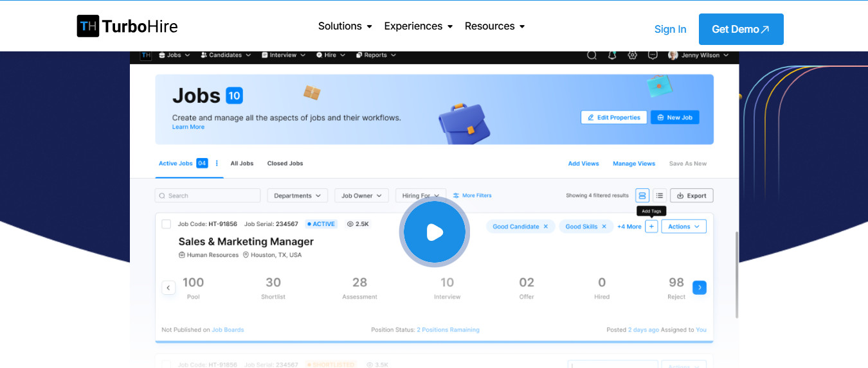Image resolution: width=868 pixels, height=368 pixels.
Task: Select the Active Jobs tab
Action: click(176, 163)
